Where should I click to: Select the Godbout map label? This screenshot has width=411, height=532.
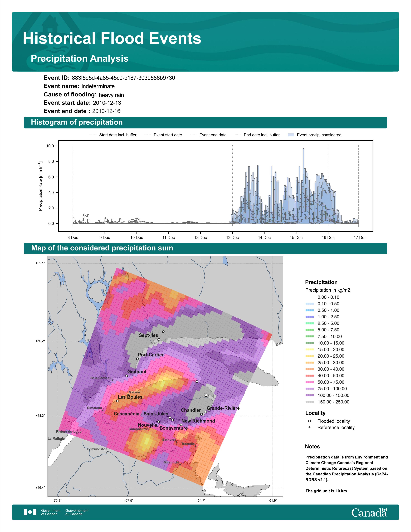click(x=137, y=372)
